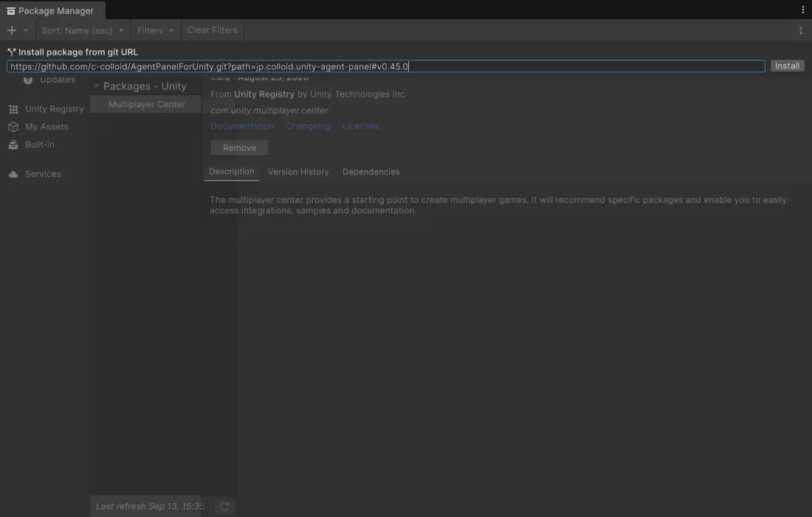Select My Assets in the sidebar
This screenshot has width=812, height=517.
[x=47, y=127]
